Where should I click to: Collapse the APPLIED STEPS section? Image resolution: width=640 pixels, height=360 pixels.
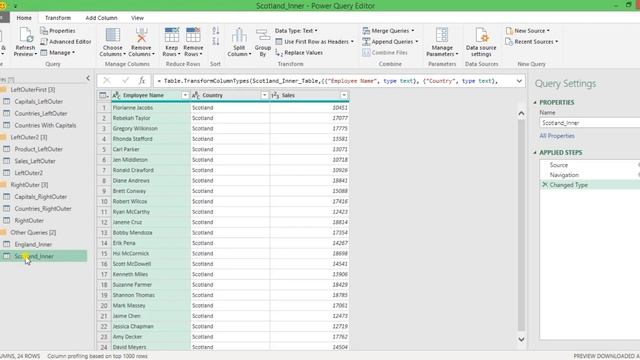[535, 153]
